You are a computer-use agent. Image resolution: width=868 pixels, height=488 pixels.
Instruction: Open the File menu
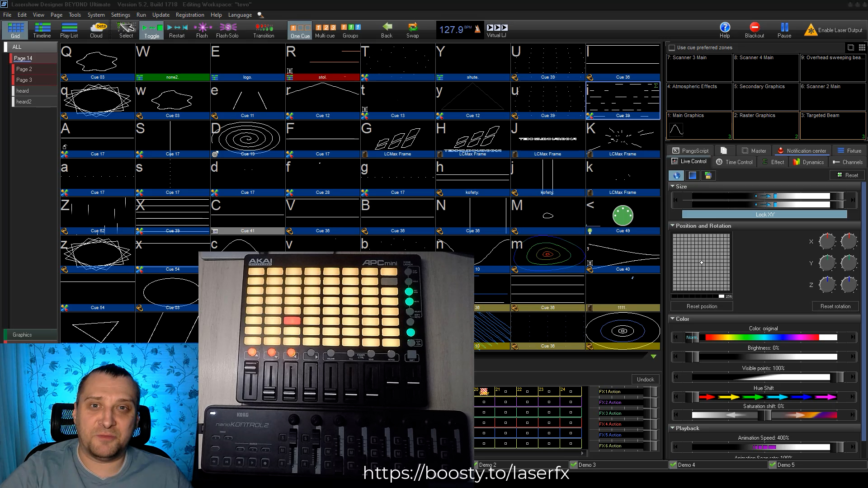[x=7, y=15]
